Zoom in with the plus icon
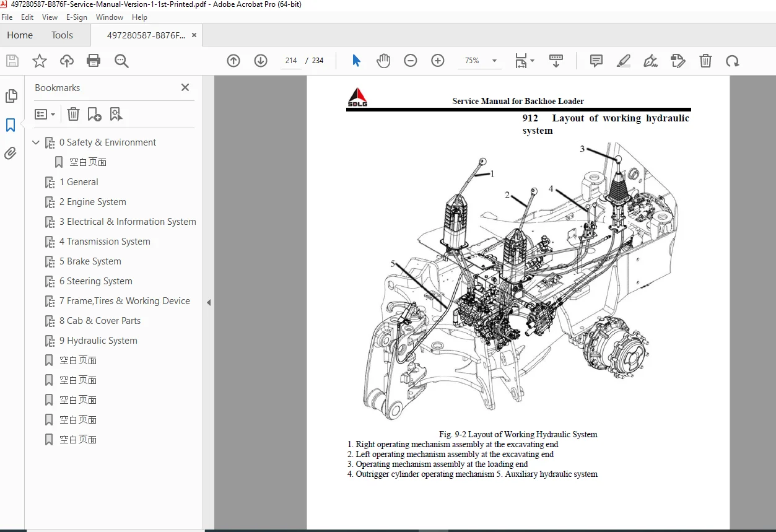The height and width of the screenshot is (532, 776). click(438, 61)
